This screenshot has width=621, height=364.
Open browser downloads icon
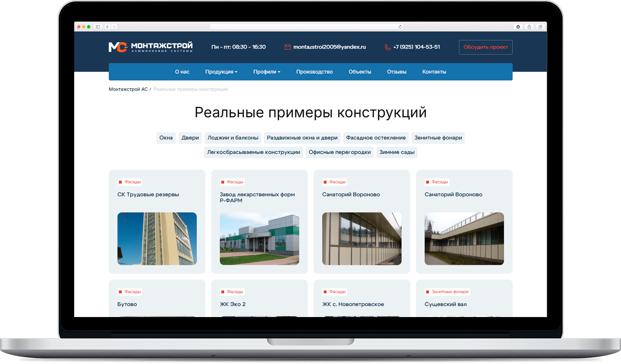point(518,27)
